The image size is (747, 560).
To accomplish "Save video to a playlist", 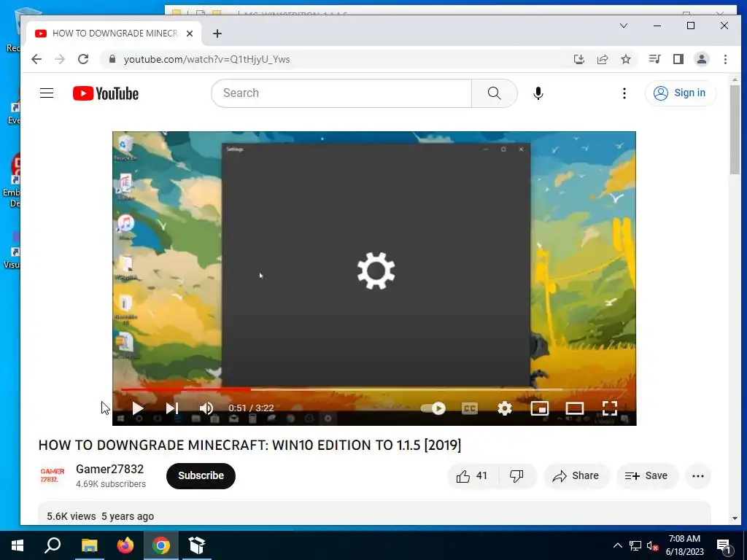I will click(646, 475).
